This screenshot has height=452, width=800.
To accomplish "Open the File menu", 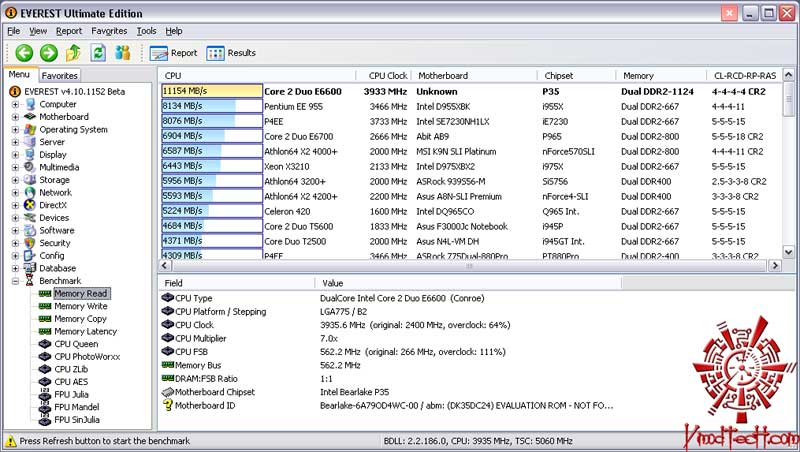I will tap(14, 31).
